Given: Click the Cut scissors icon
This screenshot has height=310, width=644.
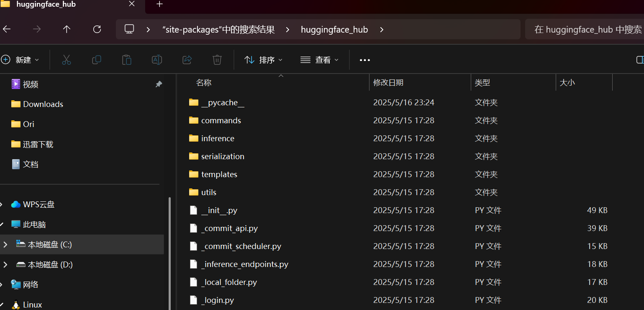Looking at the screenshot, I should pyautogui.click(x=67, y=60).
